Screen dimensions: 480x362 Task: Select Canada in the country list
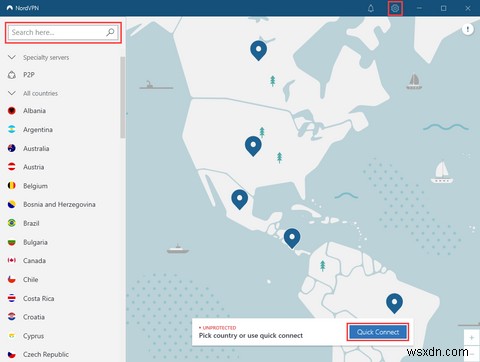(34, 261)
